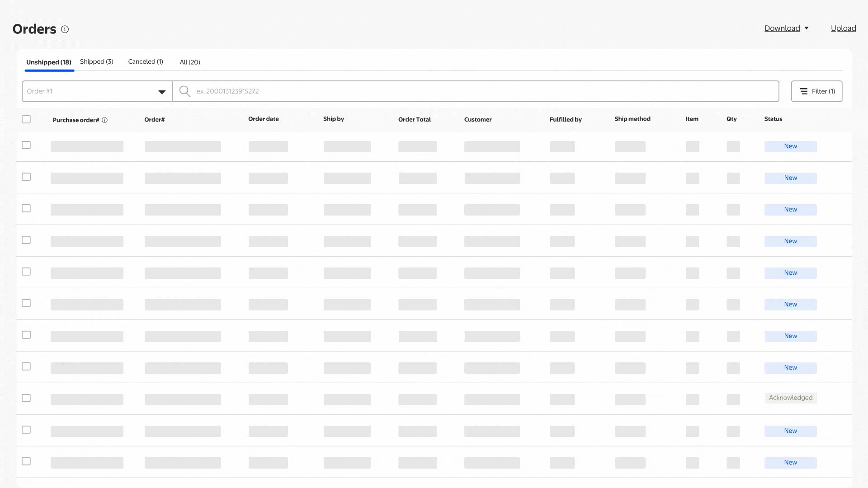Screen dimensions: 868x488
Task: Click the Upload link
Action: tap(843, 28)
